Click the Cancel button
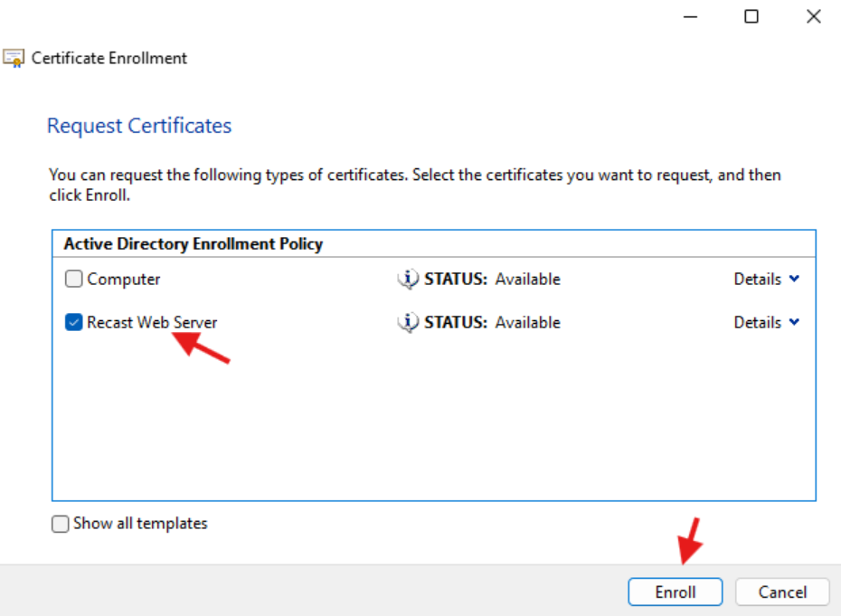The image size is (841, 616). tap(781, 592)
